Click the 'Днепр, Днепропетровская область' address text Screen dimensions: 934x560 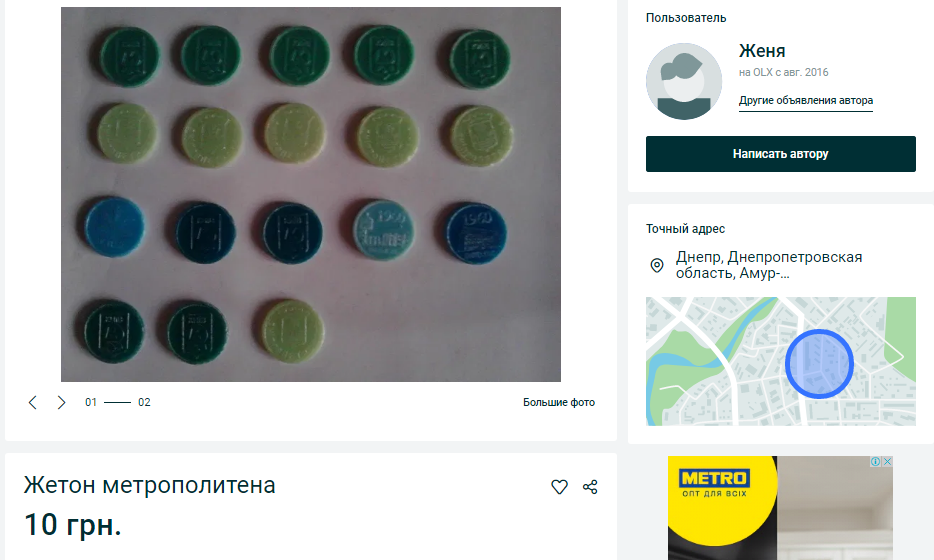click(768, 265)
